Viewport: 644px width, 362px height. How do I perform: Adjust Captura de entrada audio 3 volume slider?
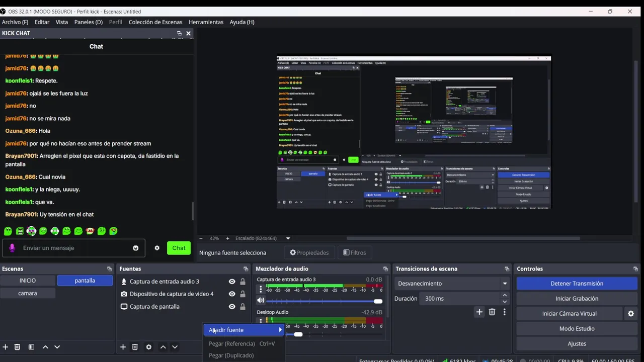[x=324, y=301]
